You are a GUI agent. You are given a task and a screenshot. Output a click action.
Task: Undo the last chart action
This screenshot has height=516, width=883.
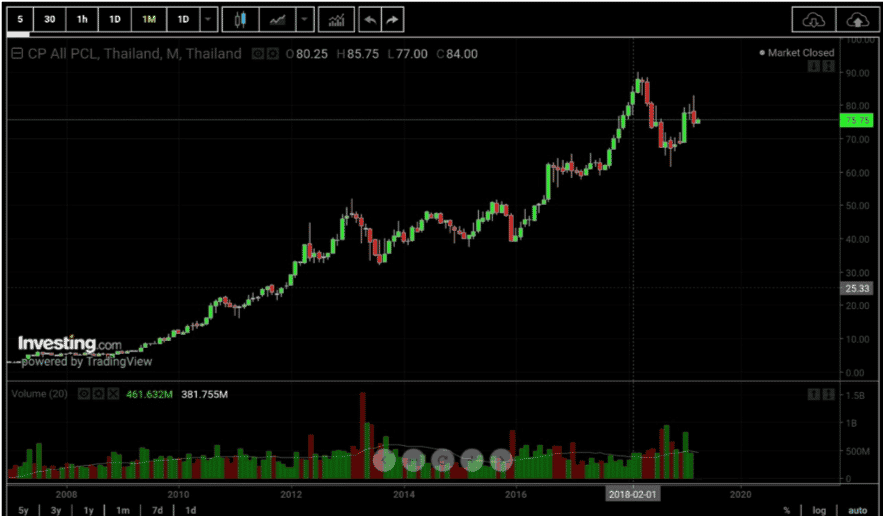(370, 20)
